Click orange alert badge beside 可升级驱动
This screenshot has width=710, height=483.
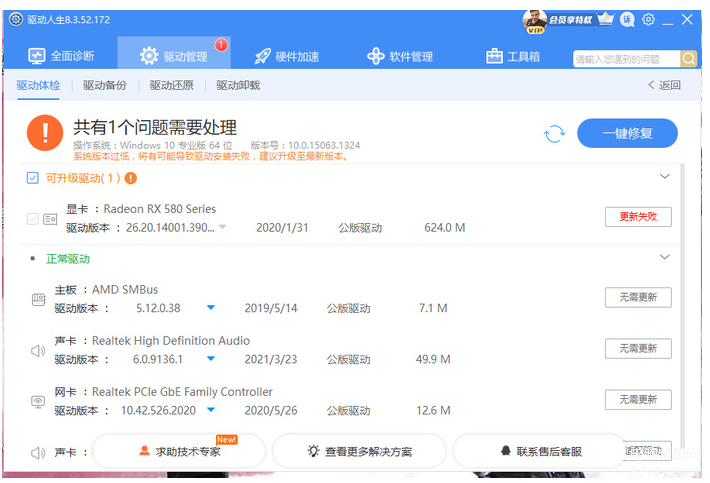(x=130, y=178)
